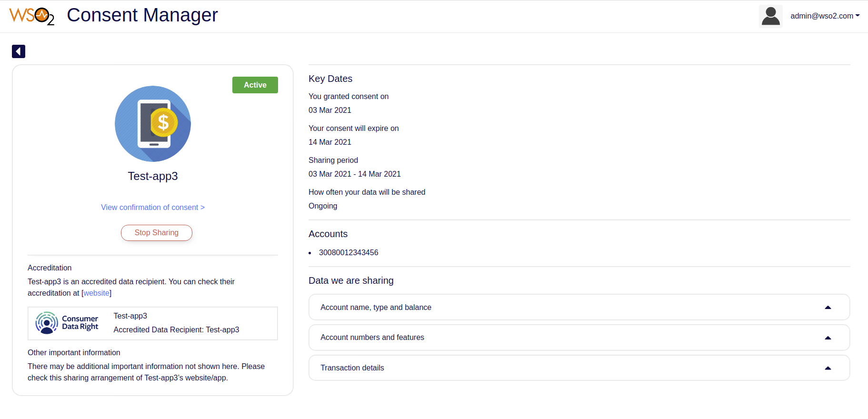Go back using the back arrow icon

pyautogui.click(x=19, y=51)
